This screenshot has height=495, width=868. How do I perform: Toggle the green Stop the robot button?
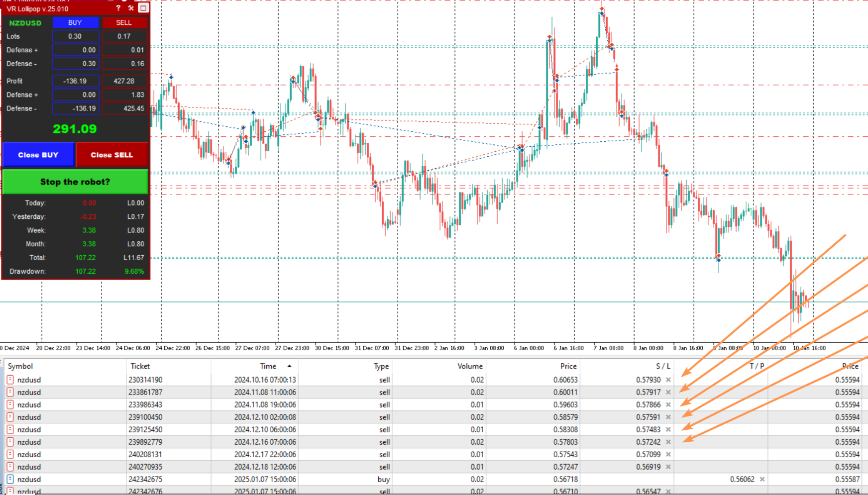click(x=75, y=182)
